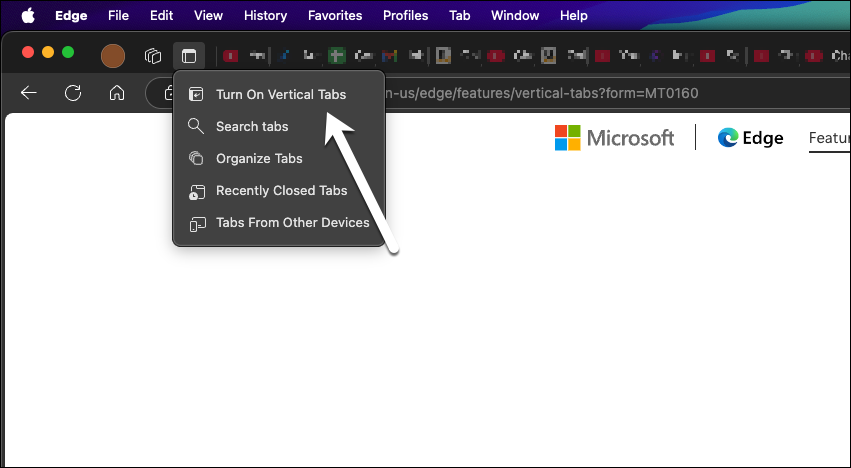851x468 pixels.
Task: Open the Help menu
Action: (x=574, y=15)
